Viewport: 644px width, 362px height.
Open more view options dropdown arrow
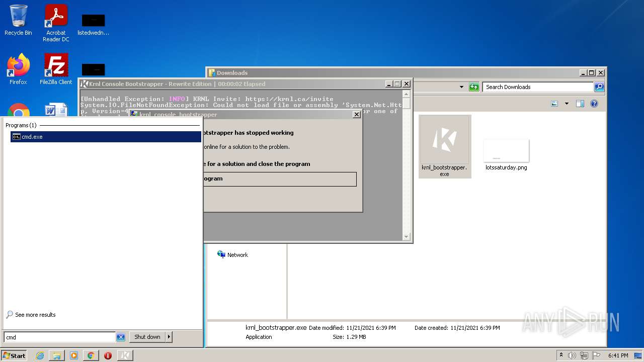[x=567, y=104]
